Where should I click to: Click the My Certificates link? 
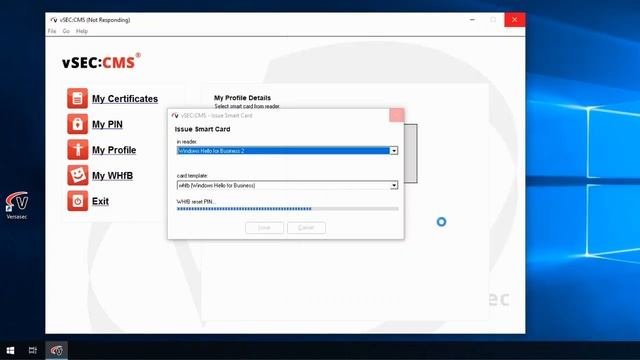125,99
